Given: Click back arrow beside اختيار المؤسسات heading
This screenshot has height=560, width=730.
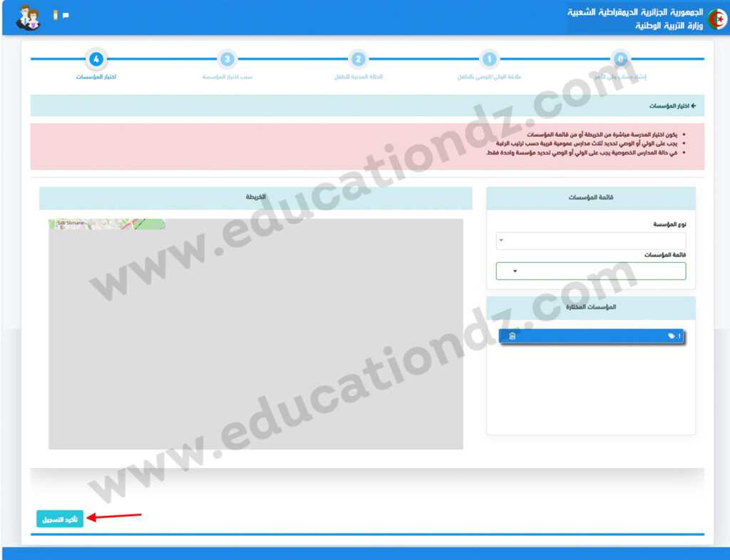Looking at the screenshot, I should 693,106.
